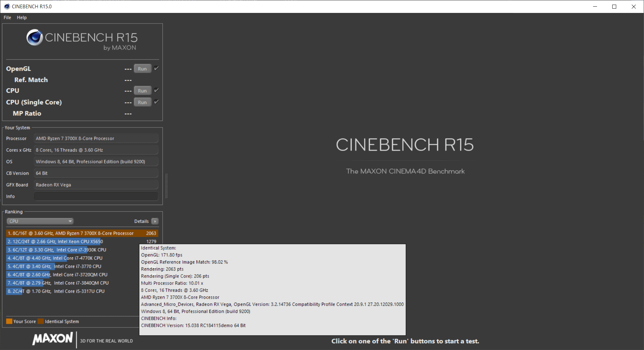Select ranking entry Intel Core i5-3317U
644x350 pixels.
73,291
